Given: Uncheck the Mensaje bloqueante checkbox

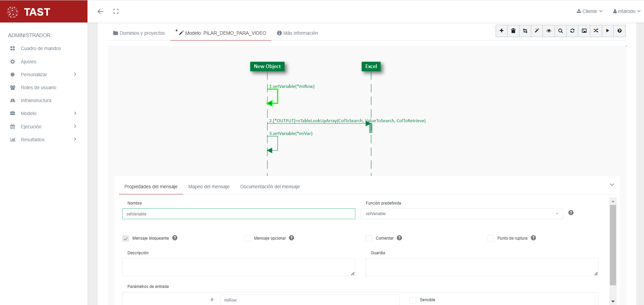Looking at the screenshot, I should [x=126, y=238].
